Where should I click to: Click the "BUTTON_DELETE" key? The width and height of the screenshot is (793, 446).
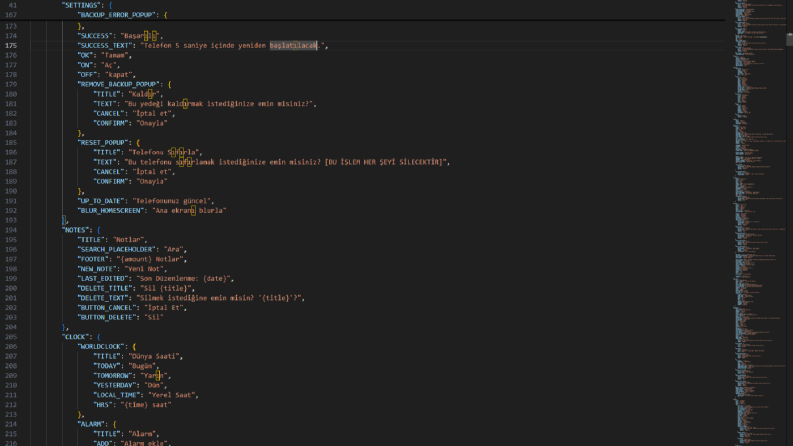point(109,318)
